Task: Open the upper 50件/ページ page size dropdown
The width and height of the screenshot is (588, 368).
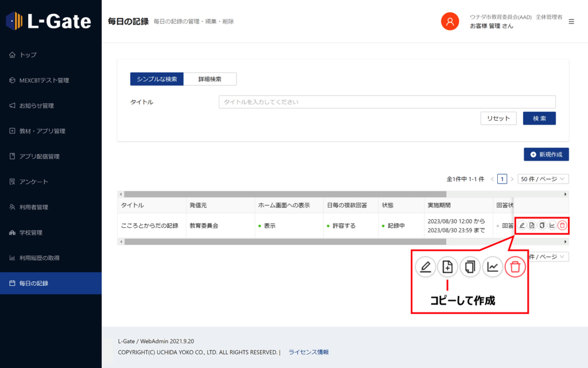Action: pyautogui.click(x=542, y=179)
